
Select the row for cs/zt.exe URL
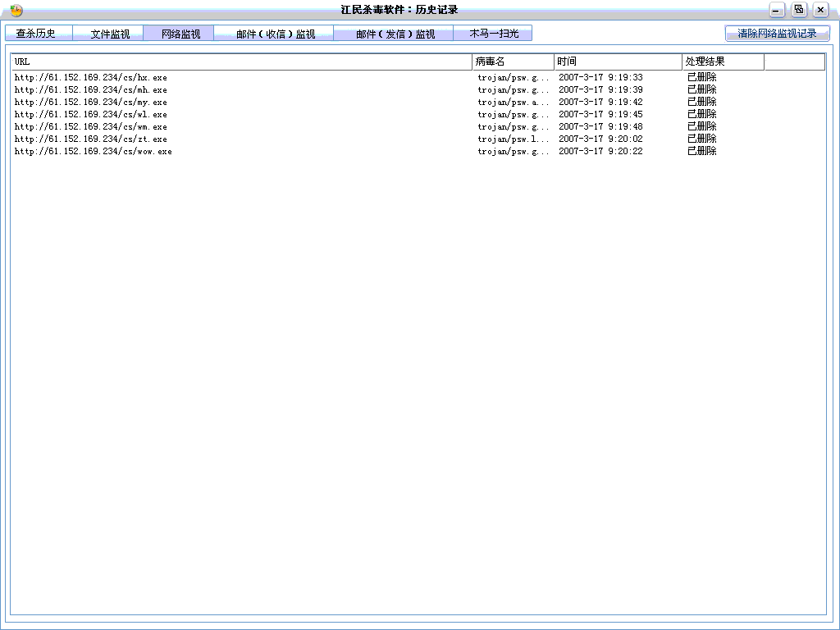419,139
